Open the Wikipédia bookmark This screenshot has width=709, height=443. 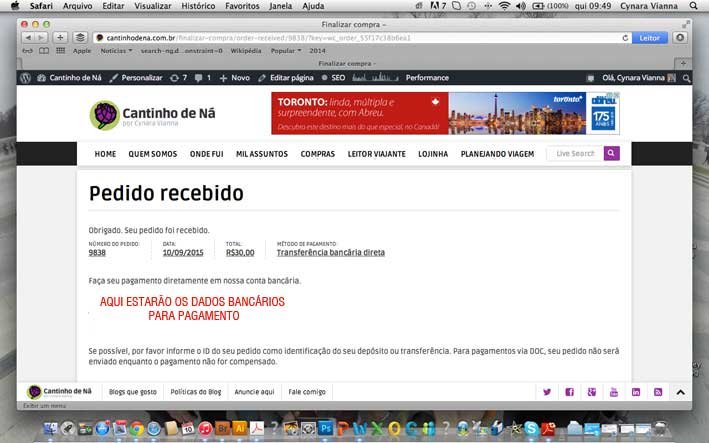click(x=246, y=51)
